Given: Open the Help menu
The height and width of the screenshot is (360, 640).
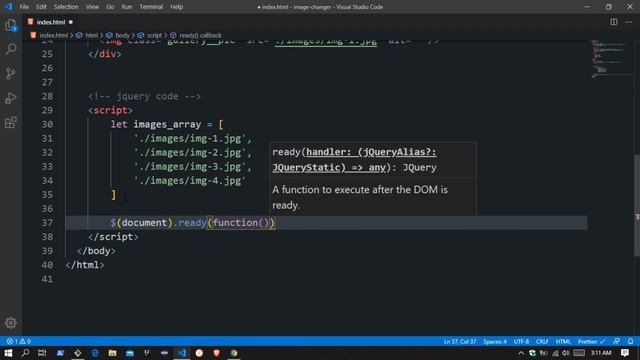Looking at the screenshot, I should click(176, 7).
